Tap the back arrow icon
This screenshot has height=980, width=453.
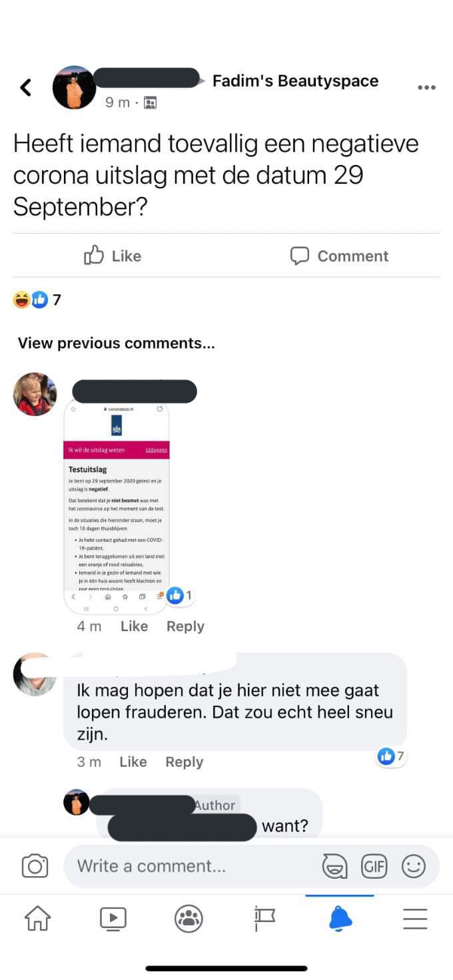[x=26, y=87]
